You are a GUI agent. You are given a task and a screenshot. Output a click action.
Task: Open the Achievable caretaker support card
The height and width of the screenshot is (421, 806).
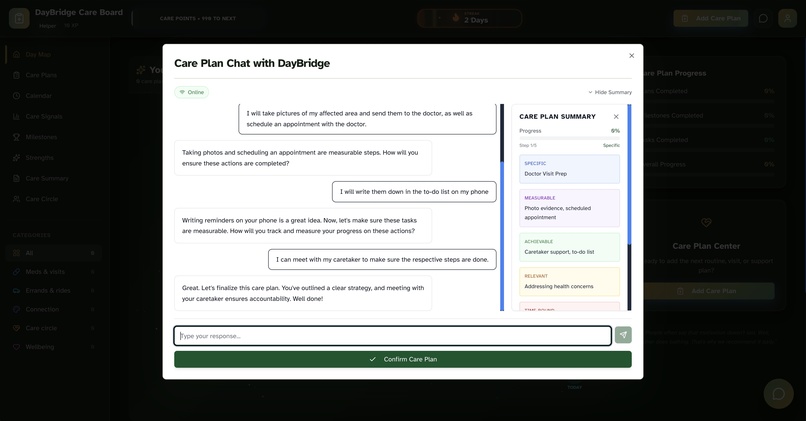[570, 247]
